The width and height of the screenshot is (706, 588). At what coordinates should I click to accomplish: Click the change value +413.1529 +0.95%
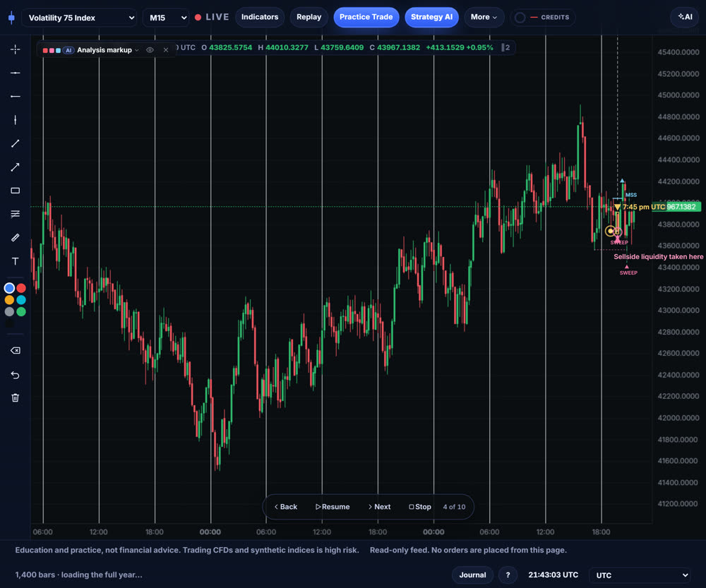[460, 47]
